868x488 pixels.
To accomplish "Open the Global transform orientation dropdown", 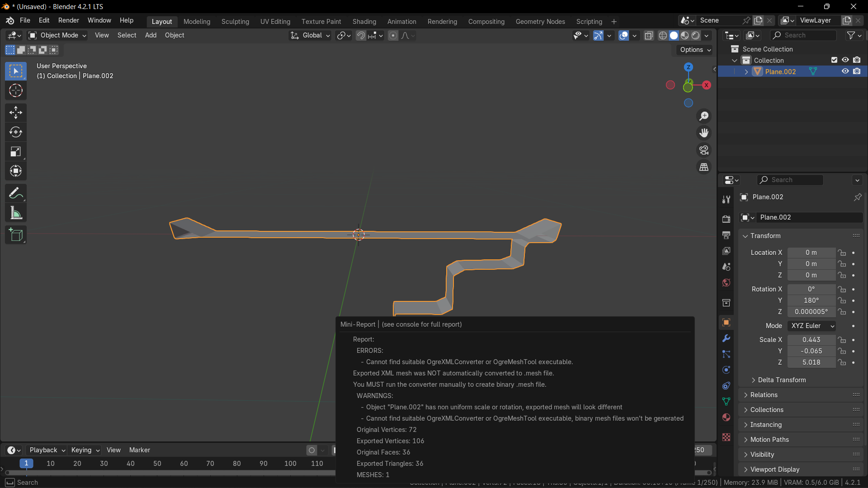I will [310, 36].
